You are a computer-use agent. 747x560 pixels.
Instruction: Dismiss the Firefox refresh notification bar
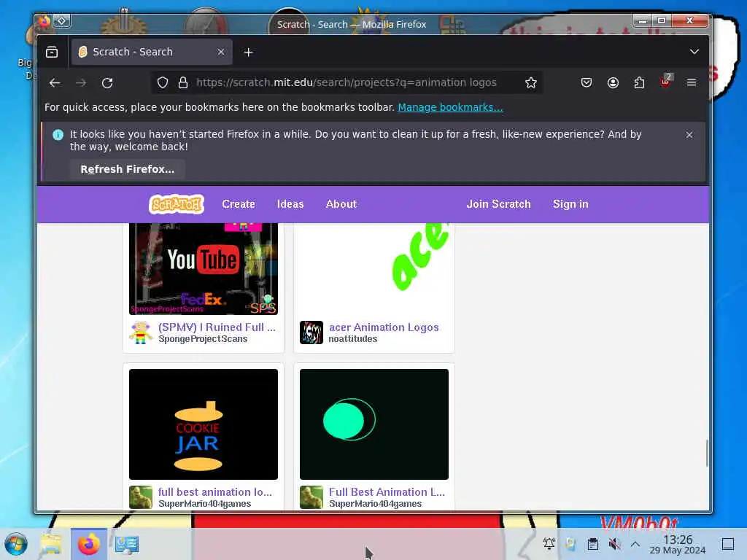point(689,135)
